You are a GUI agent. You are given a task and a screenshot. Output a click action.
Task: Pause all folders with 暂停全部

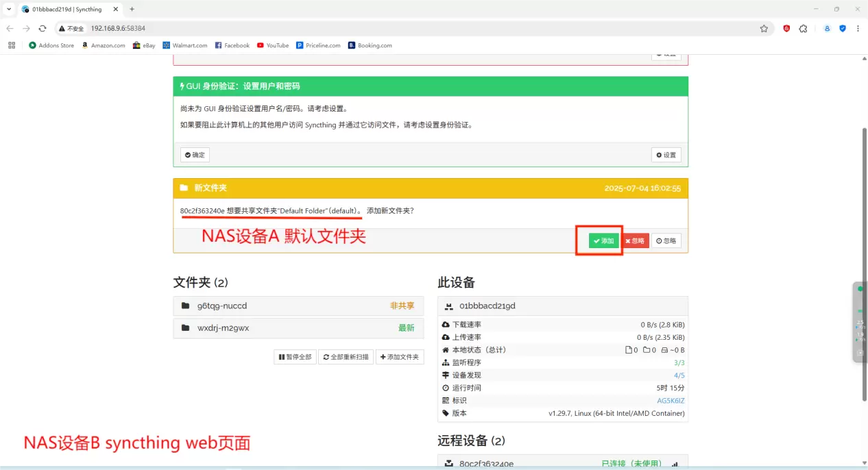295,357
